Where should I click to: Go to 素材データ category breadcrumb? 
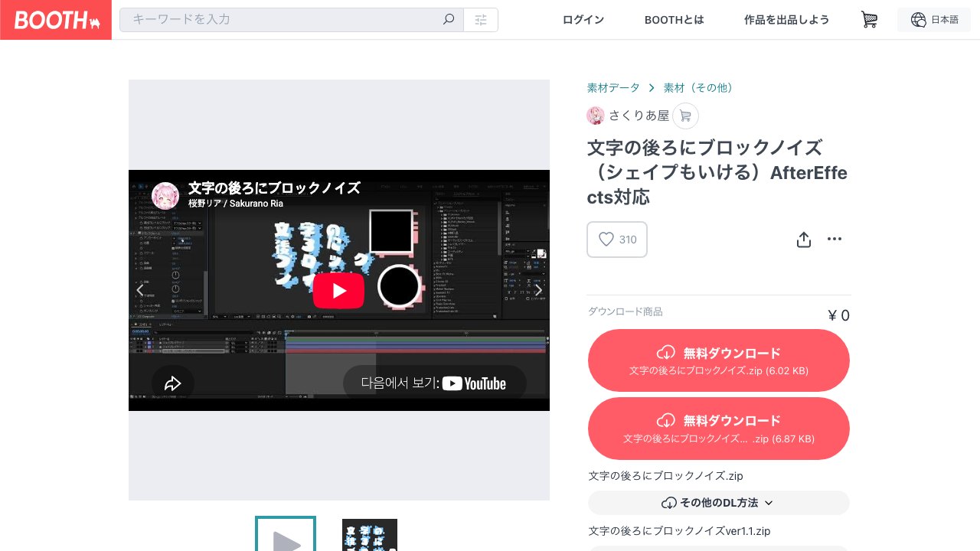tap(613, 88)
